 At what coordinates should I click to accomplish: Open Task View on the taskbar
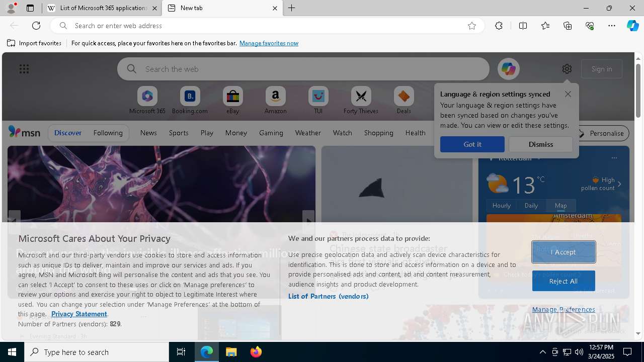point(181,352)
